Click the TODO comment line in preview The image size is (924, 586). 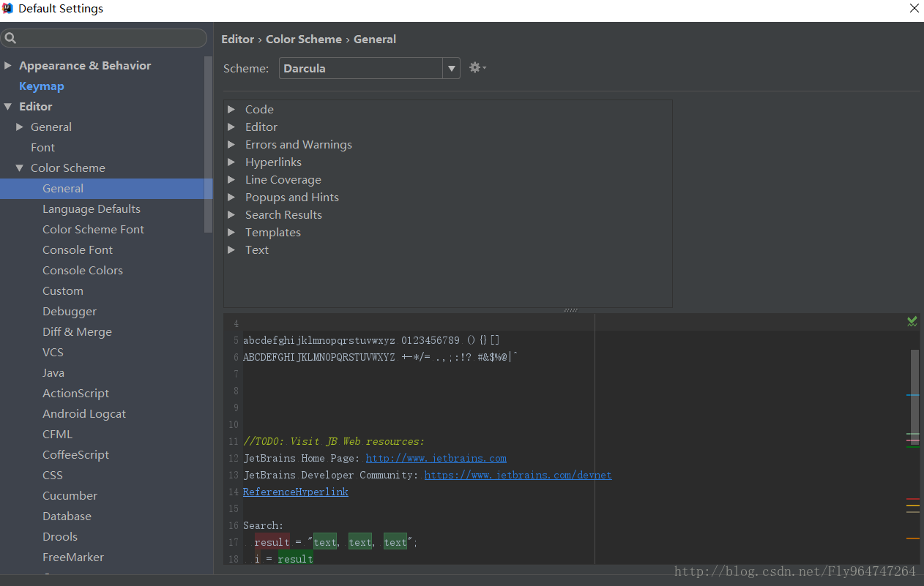click(334, 441)
